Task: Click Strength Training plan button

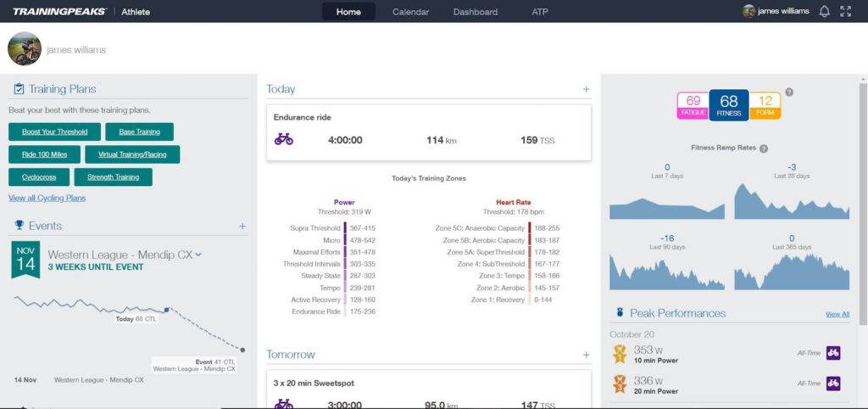Action: (113, 177)
